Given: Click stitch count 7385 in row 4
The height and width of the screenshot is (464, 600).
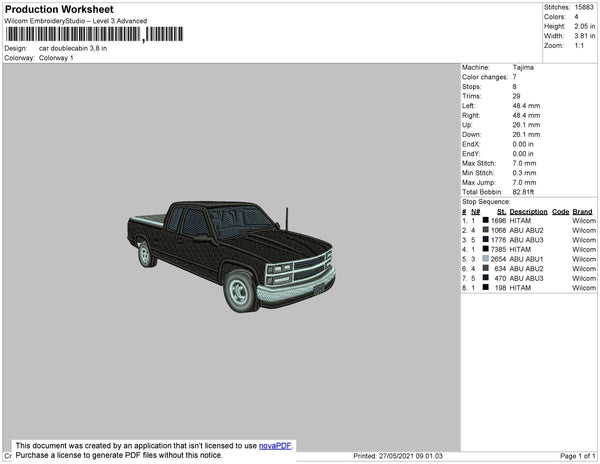Looking at the screenshot, I should pos(498,249).
